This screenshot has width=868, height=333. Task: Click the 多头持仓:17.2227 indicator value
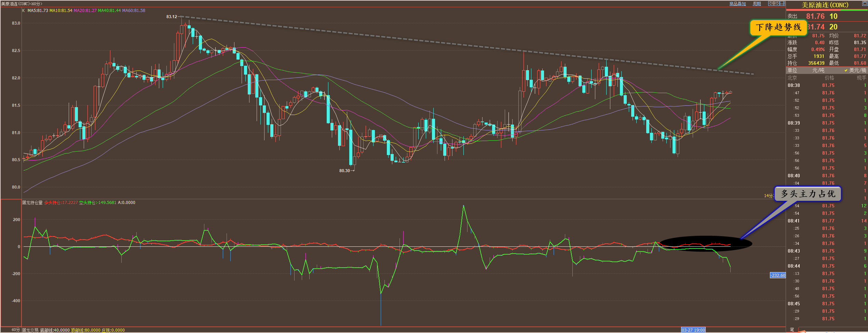tap(61, 203)
